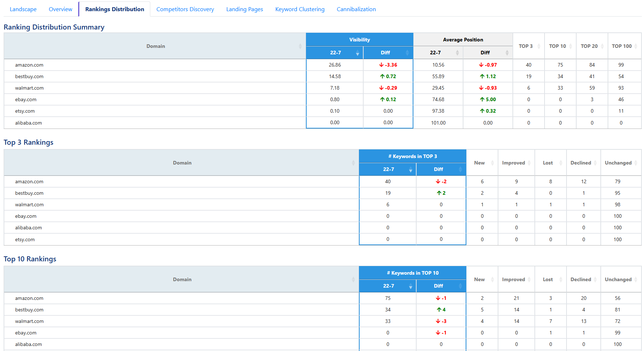This screenshot has width=644, height=351.
Task: Sort by Visibility 22-7 column arrow
Action: click(357, 53)
